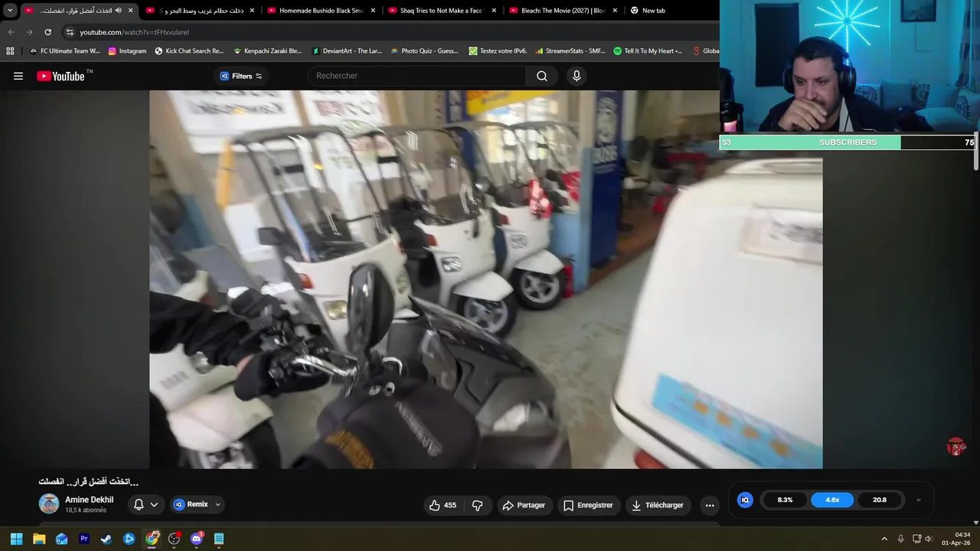The image size is (980, 551).
Task: Open Chrome apps grid in bookmarks bar
Action: click(10, 51)
